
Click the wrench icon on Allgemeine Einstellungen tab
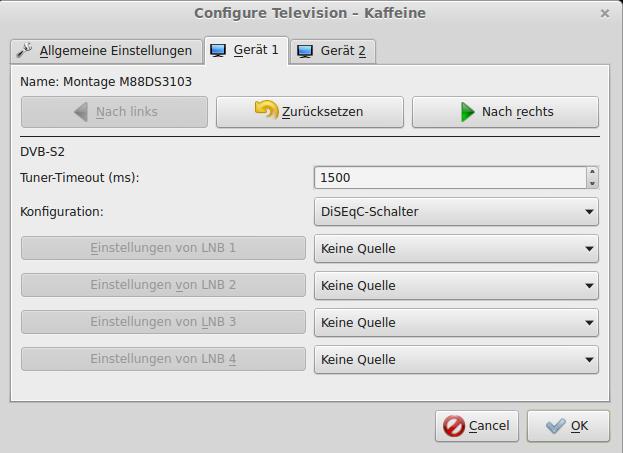pyautogui.click(x=25, y=51)
